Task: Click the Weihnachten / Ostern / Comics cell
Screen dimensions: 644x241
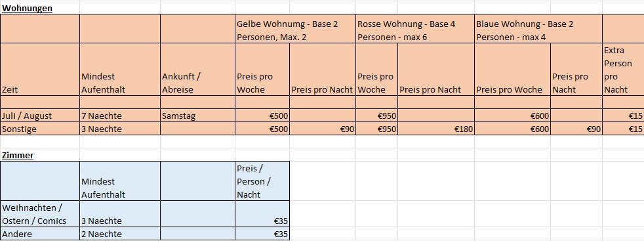Action: pos(40,214)
